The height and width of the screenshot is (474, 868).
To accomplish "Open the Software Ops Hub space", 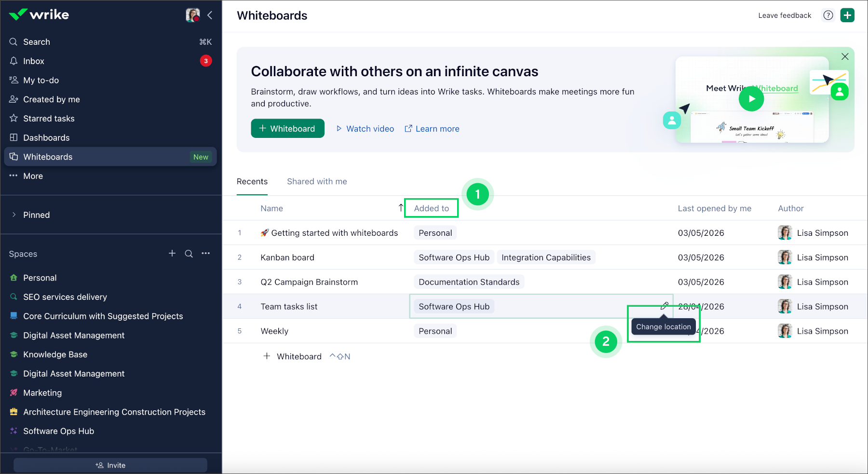I will pos(110,431).
